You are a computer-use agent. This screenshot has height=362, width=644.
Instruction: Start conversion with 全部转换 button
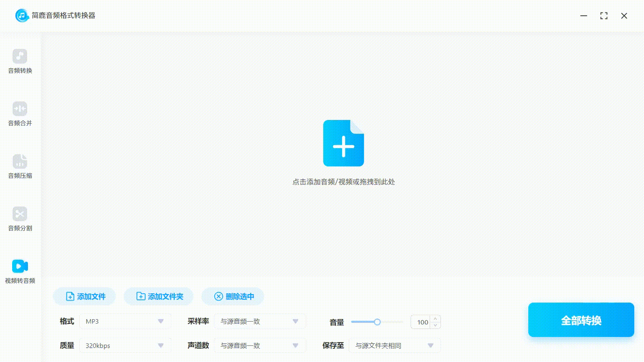click(581, 320)
